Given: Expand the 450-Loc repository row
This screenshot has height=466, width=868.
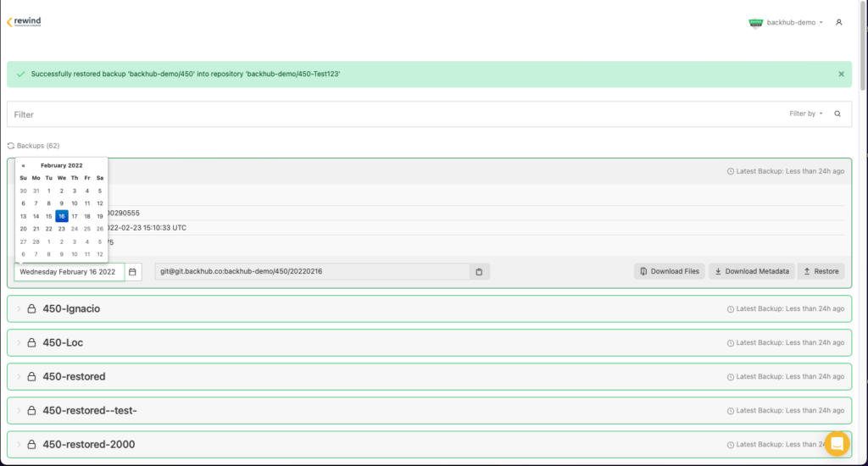Looking at the screenshot, I should pyautogui.click(x=19, y=342).
